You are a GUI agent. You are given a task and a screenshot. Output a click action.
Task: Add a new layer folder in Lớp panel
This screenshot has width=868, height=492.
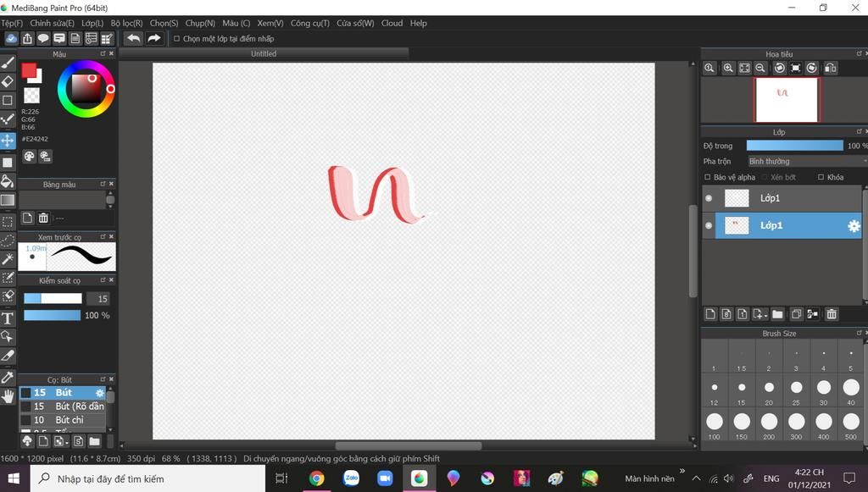[778, 314]
